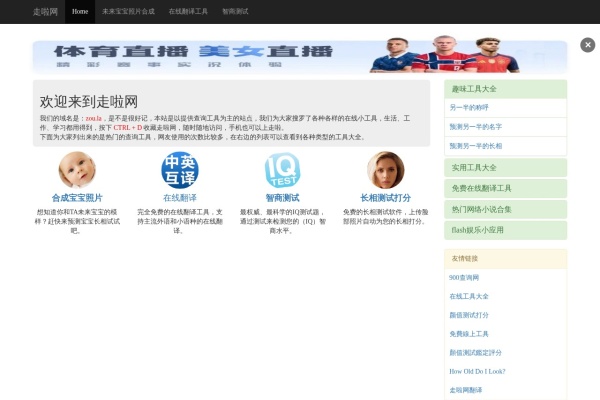Viewport: 600px width, 400px height.
Task: Open the 900查询网 friend link
Action: (x=464, y=278)
